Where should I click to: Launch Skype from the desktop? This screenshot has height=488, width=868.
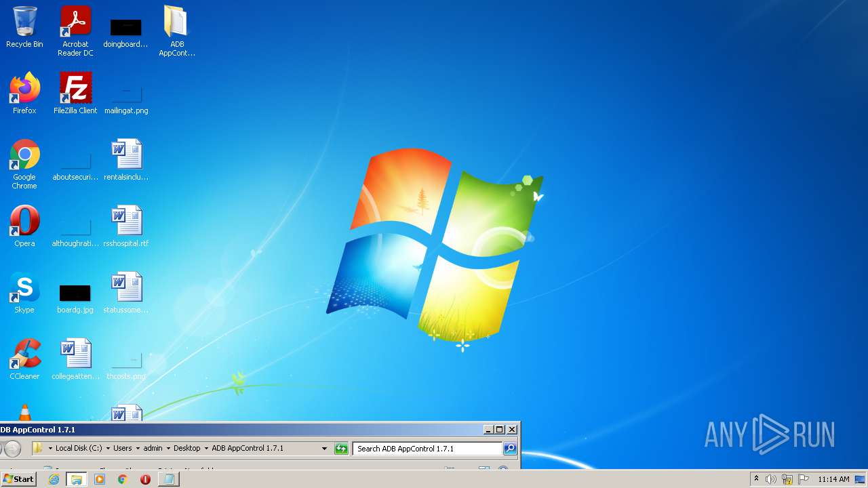pos(24,293)
